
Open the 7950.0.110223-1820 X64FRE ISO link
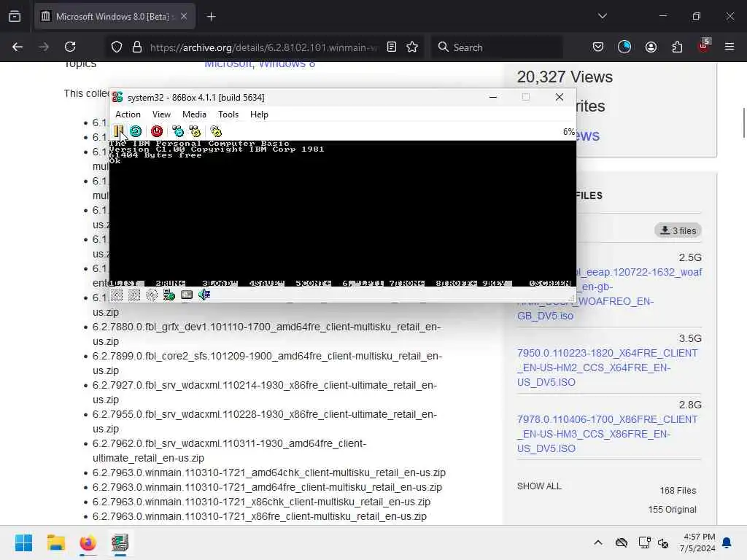pos(608,367)
